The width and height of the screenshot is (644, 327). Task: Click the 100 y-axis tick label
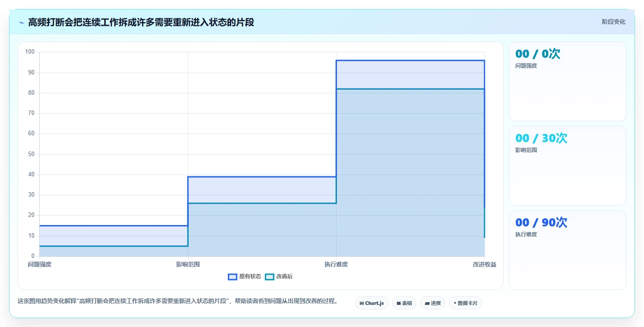click(x=30, y=52)
